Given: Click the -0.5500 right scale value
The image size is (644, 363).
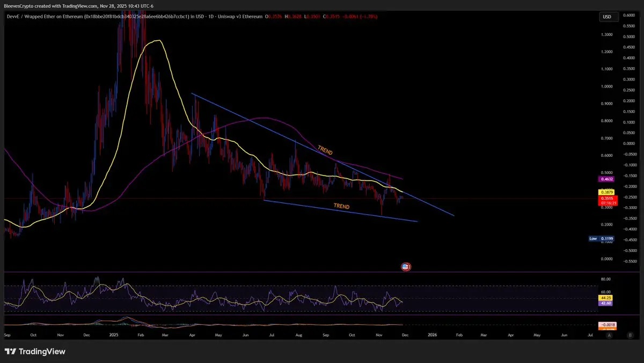Looking at the screenshot, I should pyautogui.click(x=630, y=261).
